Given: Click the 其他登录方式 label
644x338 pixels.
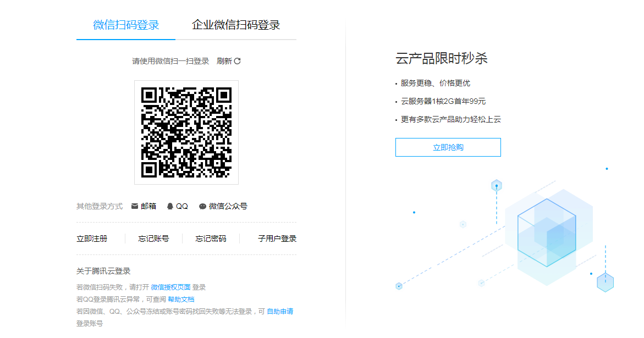Looking at the screenshot, I should tap(100, 206).
